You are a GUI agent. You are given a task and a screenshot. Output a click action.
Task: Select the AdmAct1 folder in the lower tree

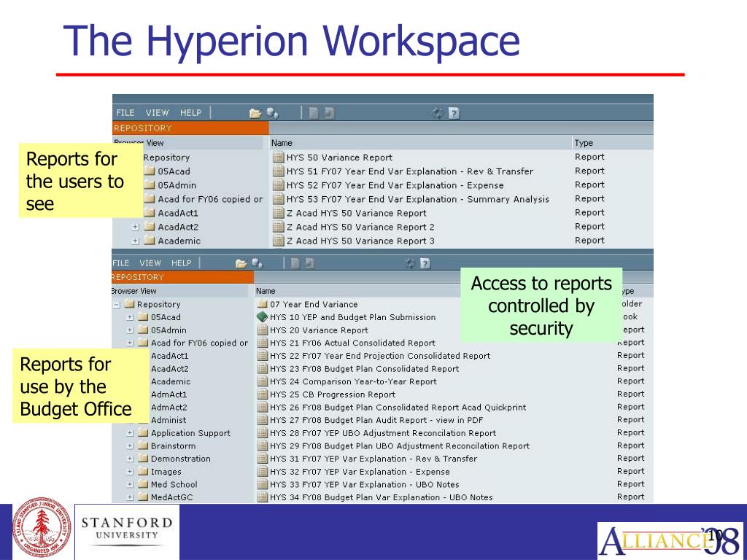[x=169, y=394]
